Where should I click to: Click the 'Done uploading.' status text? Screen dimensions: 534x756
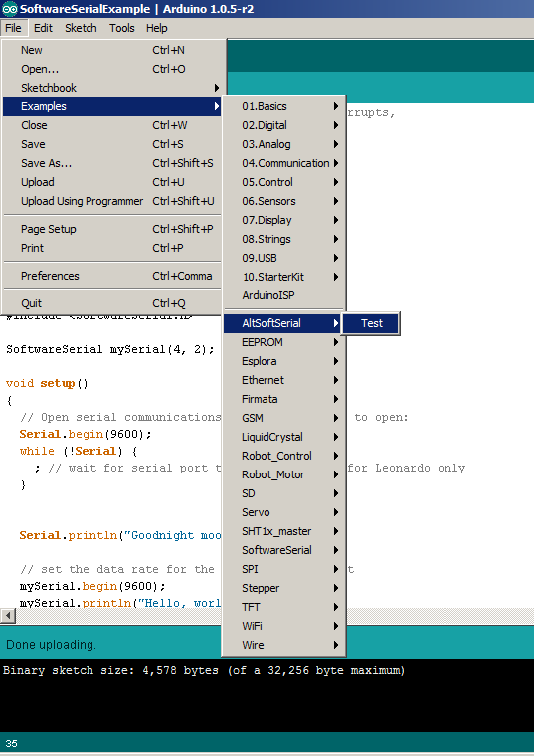(51, 645)
